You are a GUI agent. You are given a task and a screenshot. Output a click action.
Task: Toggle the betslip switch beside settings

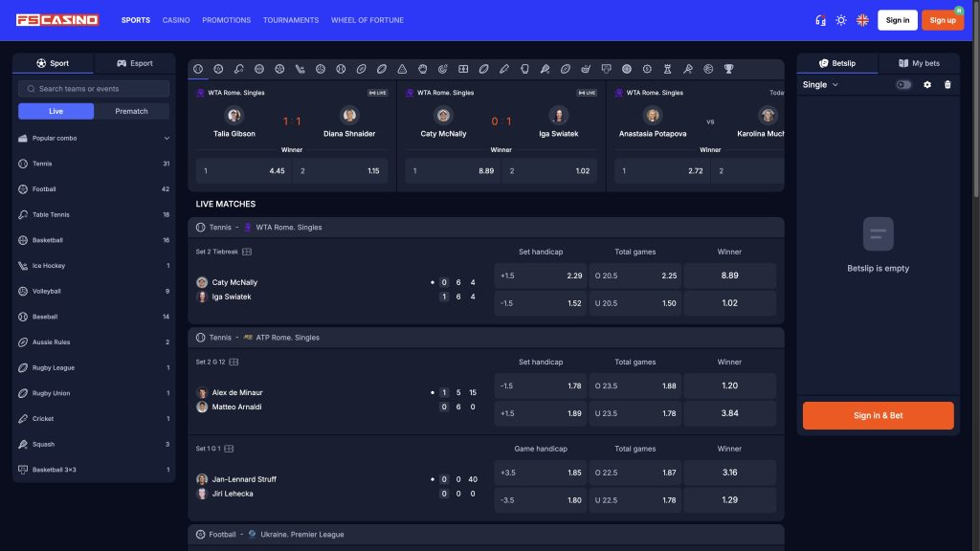(903, 84)
